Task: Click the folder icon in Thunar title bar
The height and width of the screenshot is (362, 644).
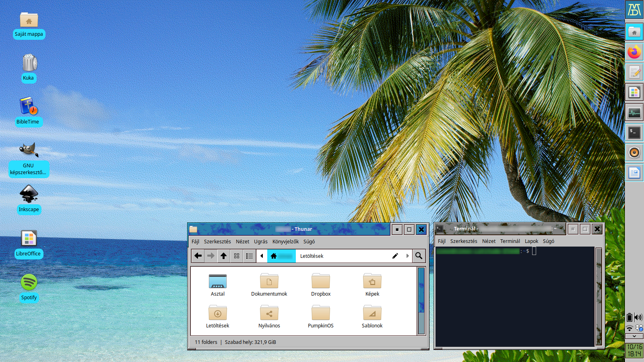Action: 194,229
